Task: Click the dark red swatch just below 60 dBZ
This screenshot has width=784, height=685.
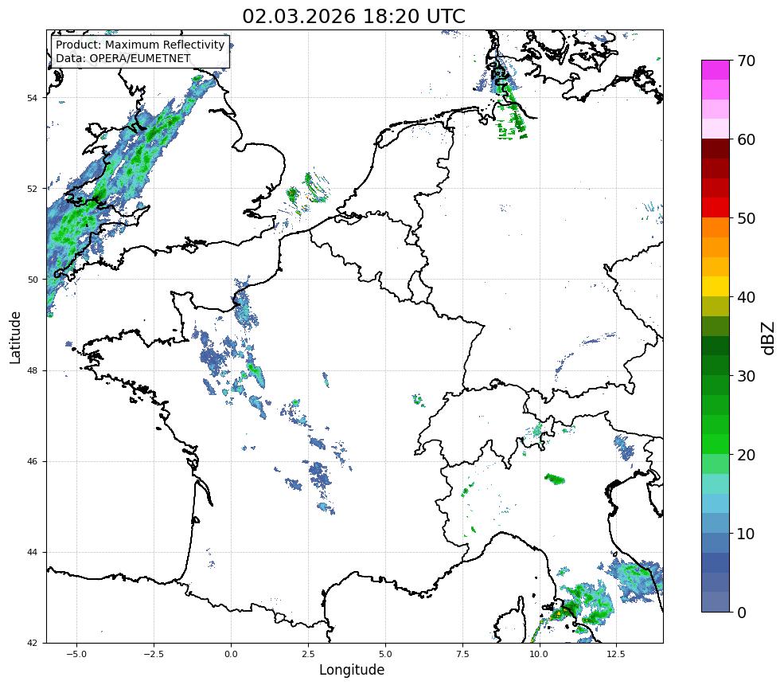Action: pyautogui.click(x=715, y=149)
